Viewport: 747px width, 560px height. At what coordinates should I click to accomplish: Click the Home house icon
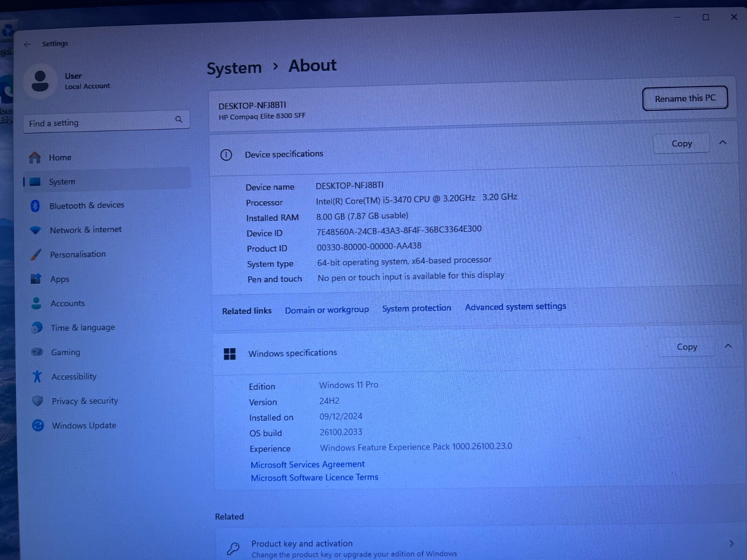click(35, 158)
